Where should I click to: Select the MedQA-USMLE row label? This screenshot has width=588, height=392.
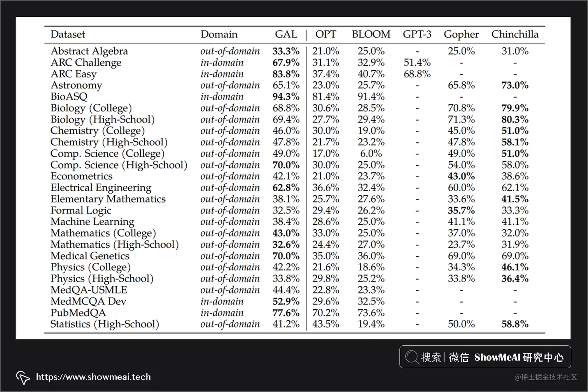[x=89, y=290]
